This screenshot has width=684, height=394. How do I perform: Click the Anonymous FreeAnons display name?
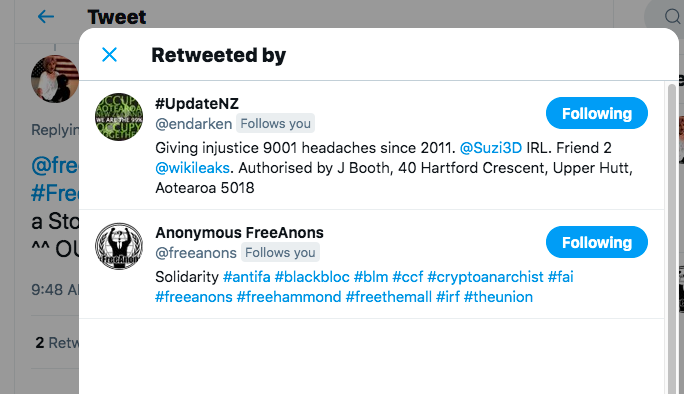point(239,233)
